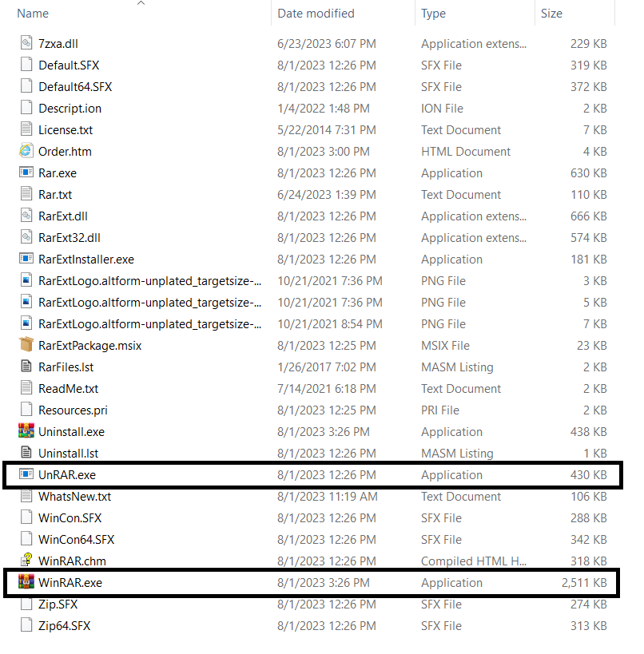644x654 pixels.
Task: Select the file name RarExtInstaller.exe
Action: coord(86,260)
